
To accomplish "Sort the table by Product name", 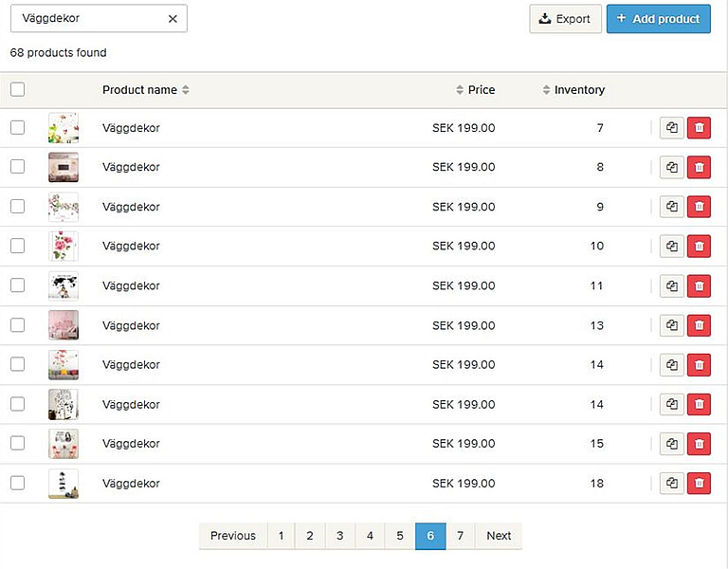I will pos(145,90).
